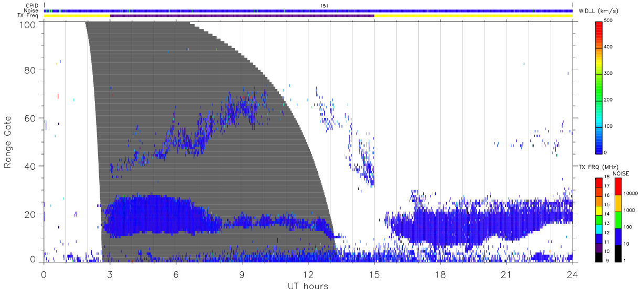Pick the yellow 14–15 MHz swatch in the TX FRQ legend
Viewport: 644px width, 297px height.
click(x=599, y=210)
